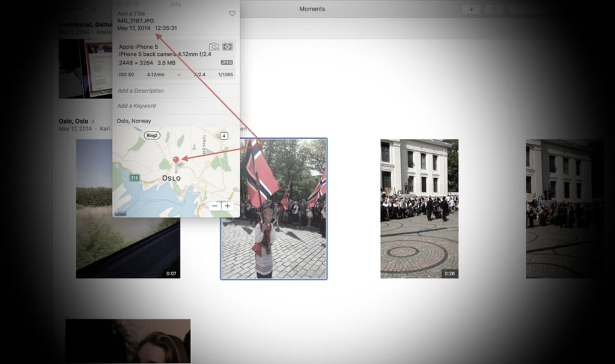Click the IMG_2167.JPG filename text
This screenshot has height=364, width=615.
coord(135,21)
